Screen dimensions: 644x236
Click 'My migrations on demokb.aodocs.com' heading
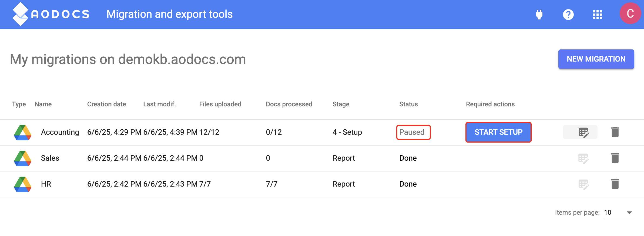point(128,59)
